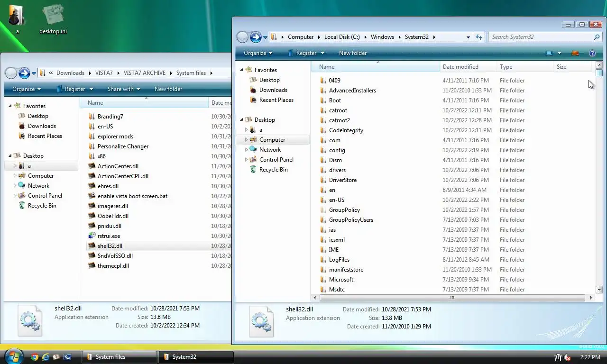Expand Computer node in System32 navigation pane
Viewport: 607px width, 364px height.
tap(246, 140)
